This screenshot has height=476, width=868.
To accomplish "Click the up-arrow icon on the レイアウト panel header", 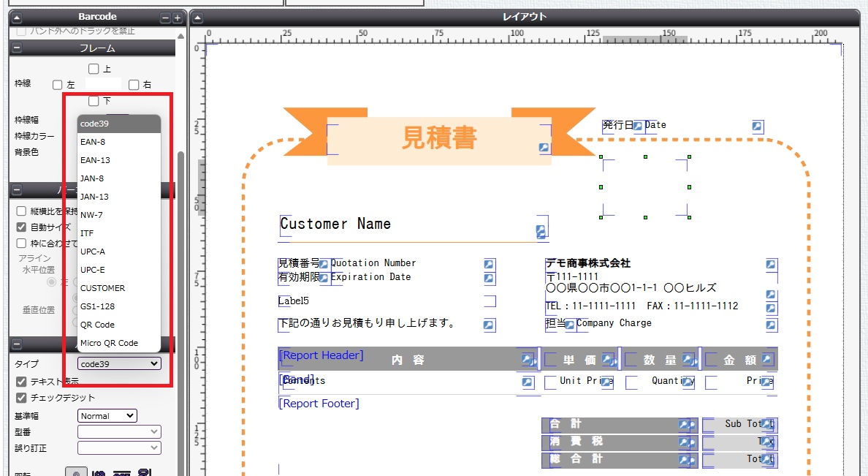I will pyautogui.click(x=198, y=17).
